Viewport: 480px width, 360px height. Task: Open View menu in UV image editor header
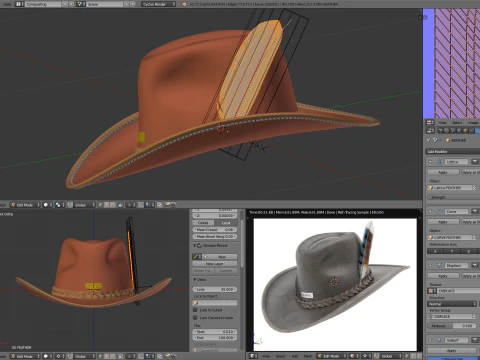(x=443, y=123)
